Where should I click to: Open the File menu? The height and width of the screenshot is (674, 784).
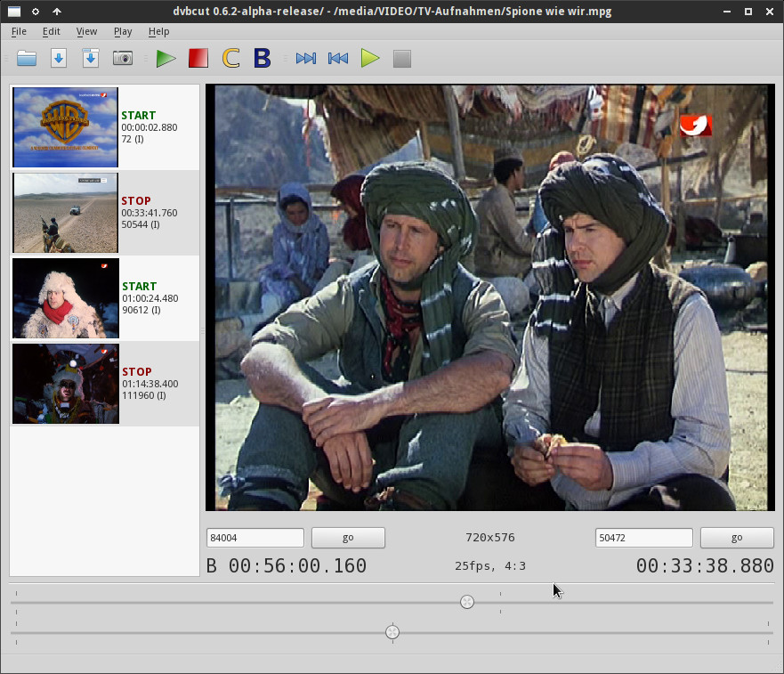coord(19,31)
